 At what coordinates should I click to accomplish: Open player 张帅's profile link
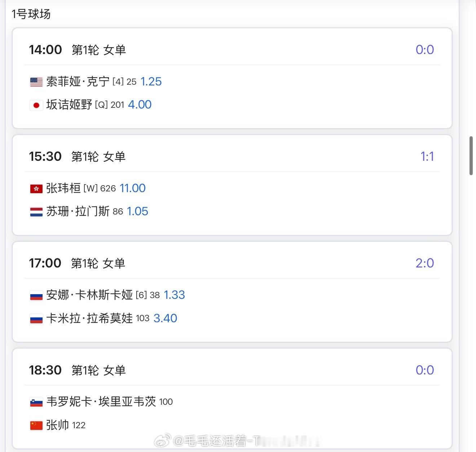(x=57, y=425)
